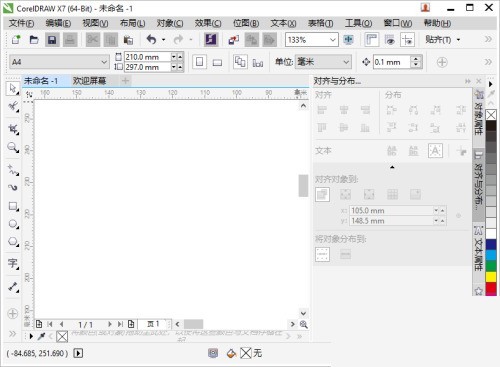Expand the property bar overflow chevron
Screen dimensions: 500x367
tap(488, 62)
